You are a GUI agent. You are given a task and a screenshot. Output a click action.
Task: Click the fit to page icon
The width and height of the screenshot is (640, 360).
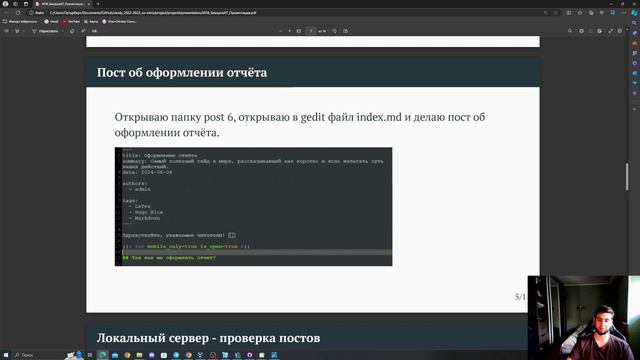coord(299,31)
